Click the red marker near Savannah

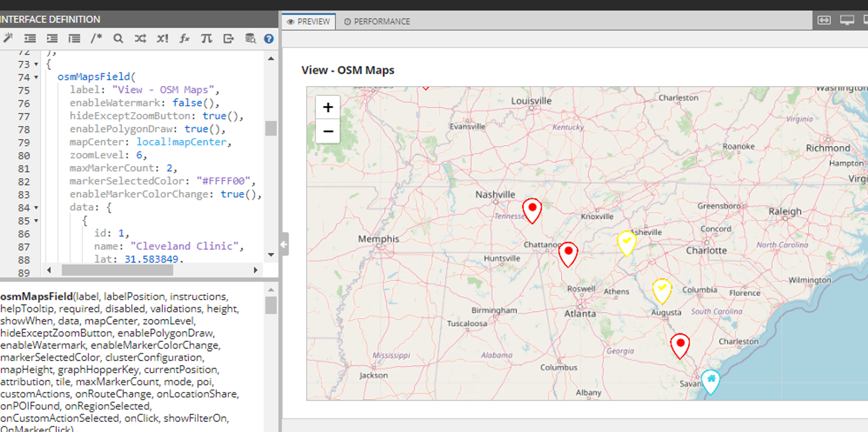(x=680, y=346)
